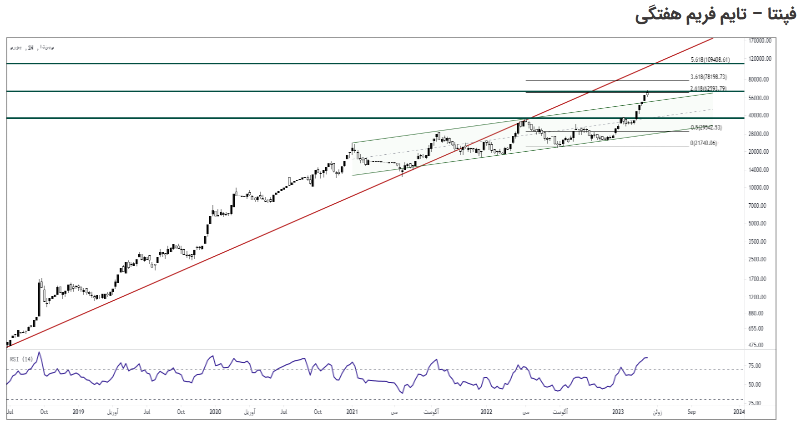Viewport: 806px width, 433px height.
Task: Click the 2023 year marker on time axis
Action: [x=619, y=411]
